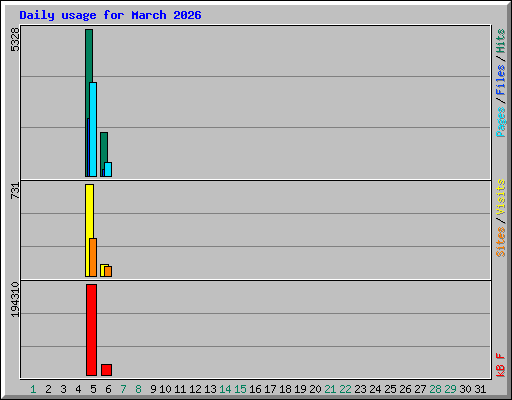Click the yellow Visits legend label

click(501, 198)
